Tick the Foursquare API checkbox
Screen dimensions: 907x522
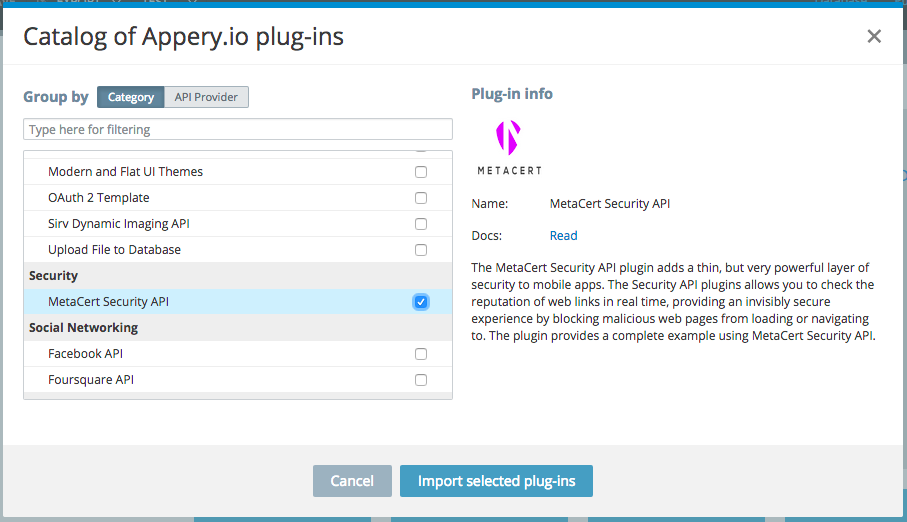(421, 380)
